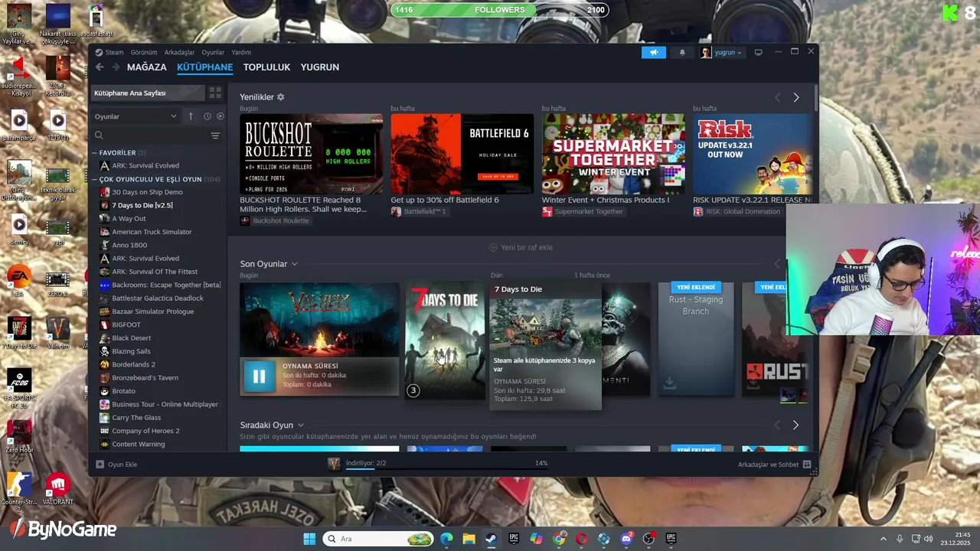Click the Steam back navigation arrow
The width and height of the screenshot is (980, 551).
[100, 67]
